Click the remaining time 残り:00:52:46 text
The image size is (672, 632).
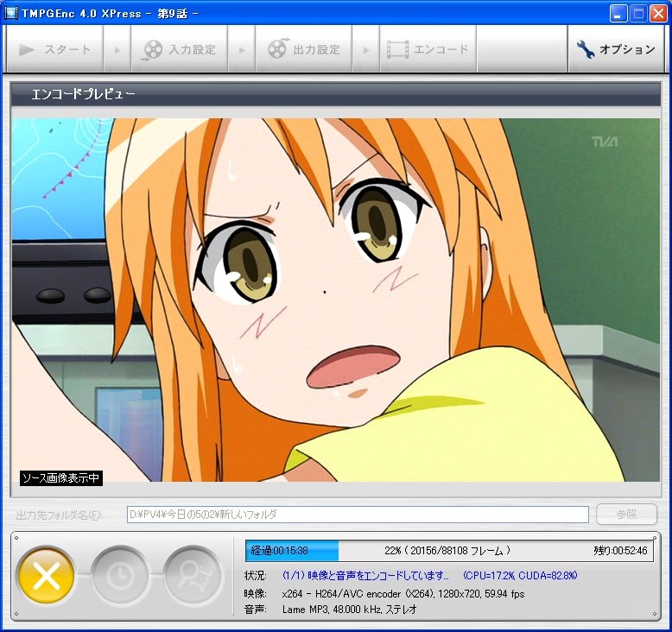(620, 551)
